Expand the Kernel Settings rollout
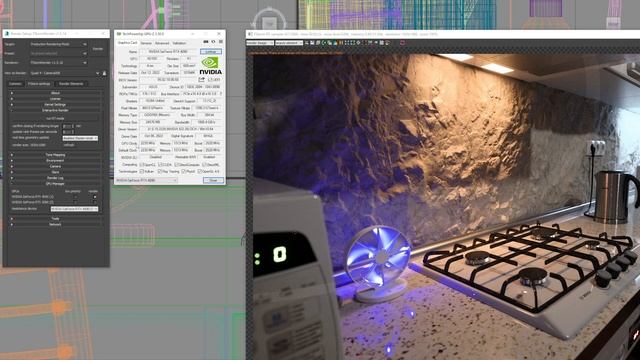 pos(56,104)
